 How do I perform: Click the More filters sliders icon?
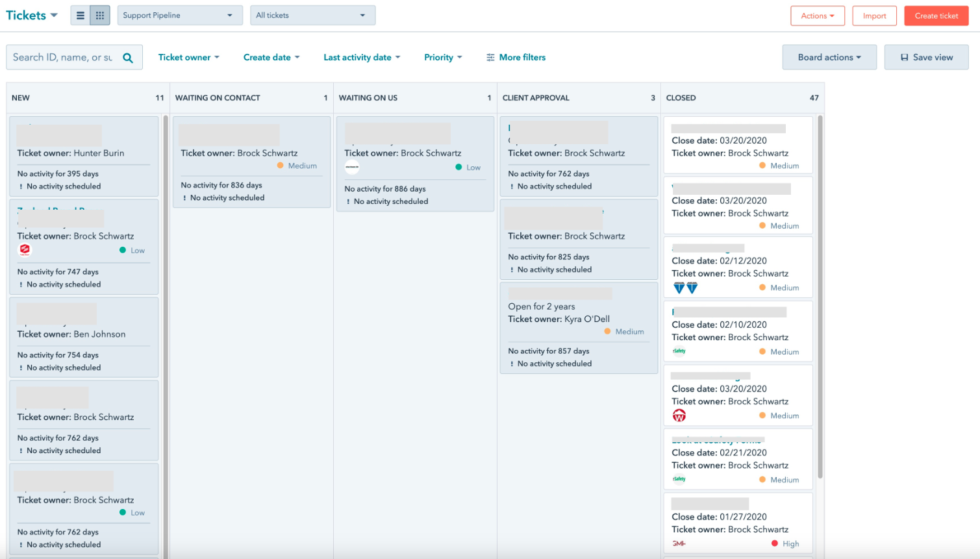pos(490,58)
